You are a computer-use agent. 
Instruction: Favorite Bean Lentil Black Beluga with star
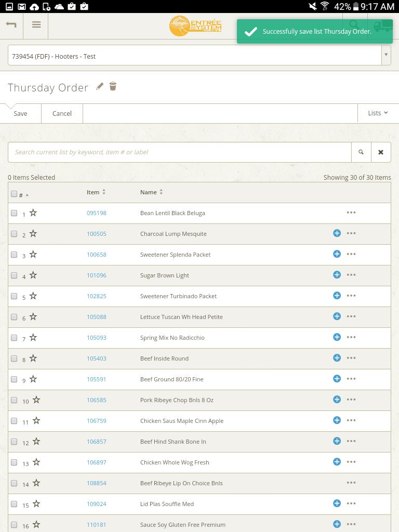point(33,213)
